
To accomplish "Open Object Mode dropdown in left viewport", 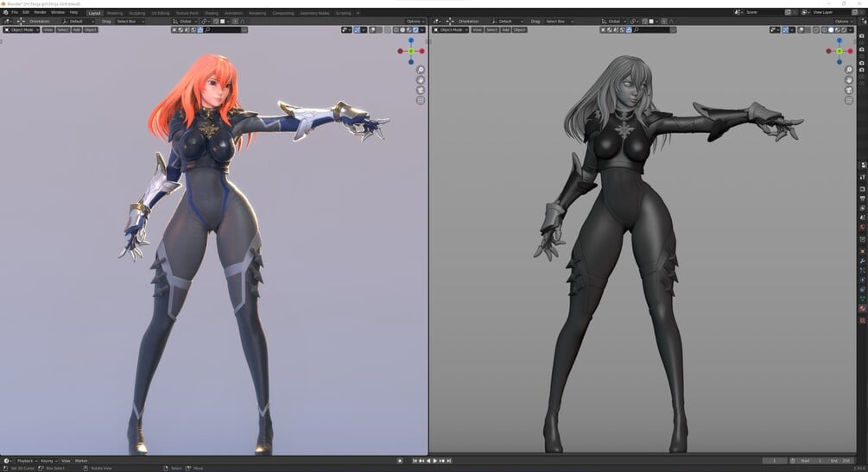I will tap(21, 30).
